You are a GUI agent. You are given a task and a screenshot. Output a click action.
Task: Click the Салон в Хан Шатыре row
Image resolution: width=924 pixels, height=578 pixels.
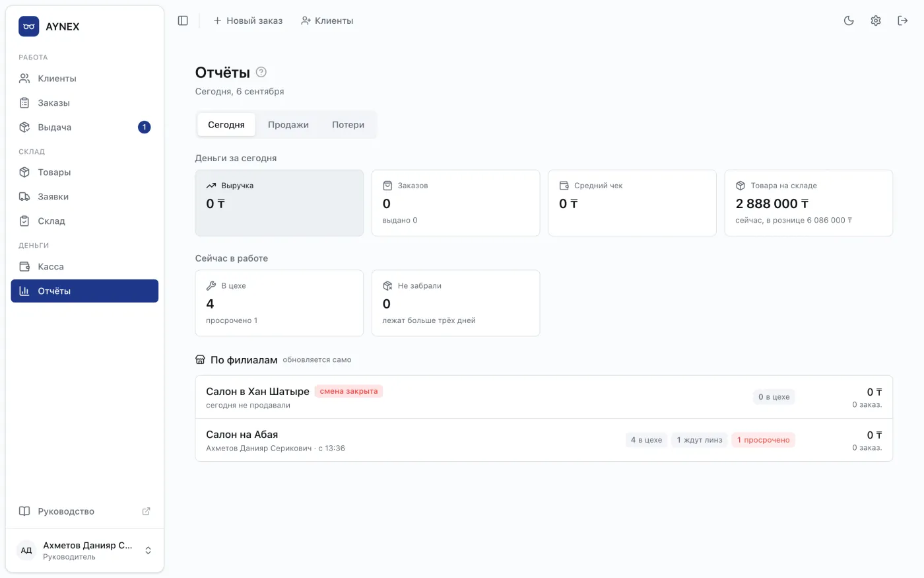(544, 397)
